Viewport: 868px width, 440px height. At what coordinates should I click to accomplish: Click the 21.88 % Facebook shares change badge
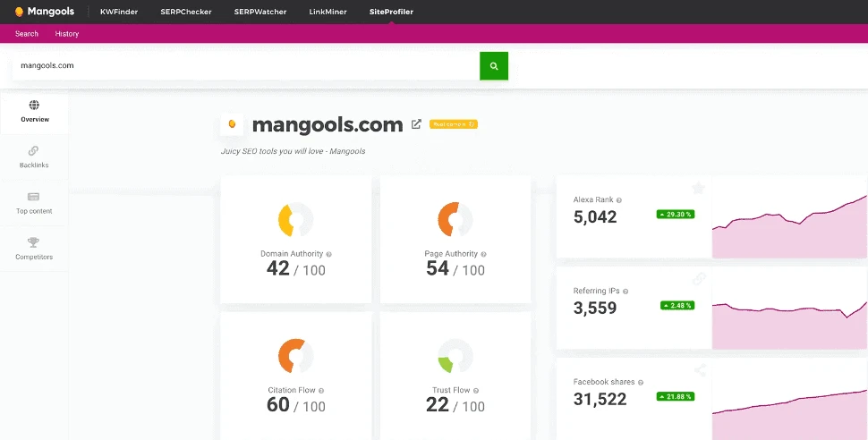pyautogui.click(x=676, y=396)
